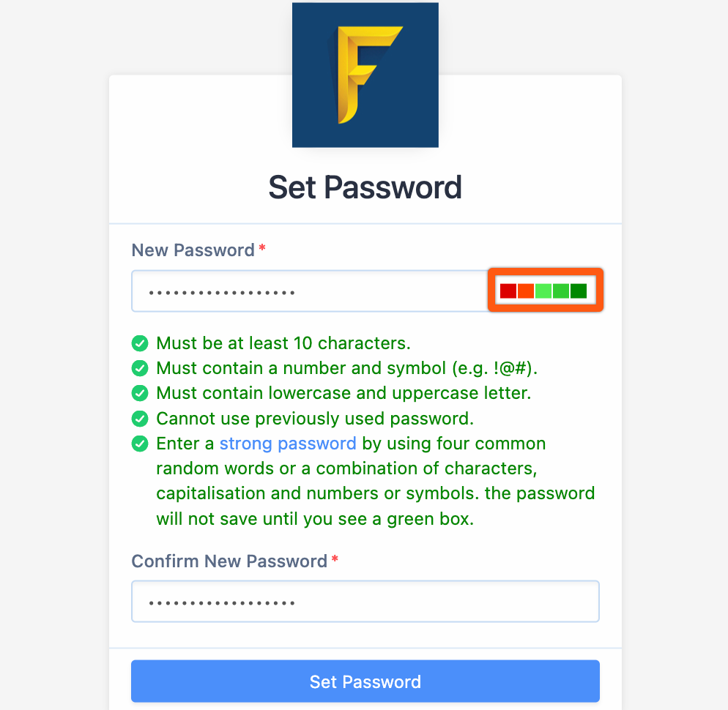
Task: Click the green check beside 10 characters rule
Action: click(140, 343)
